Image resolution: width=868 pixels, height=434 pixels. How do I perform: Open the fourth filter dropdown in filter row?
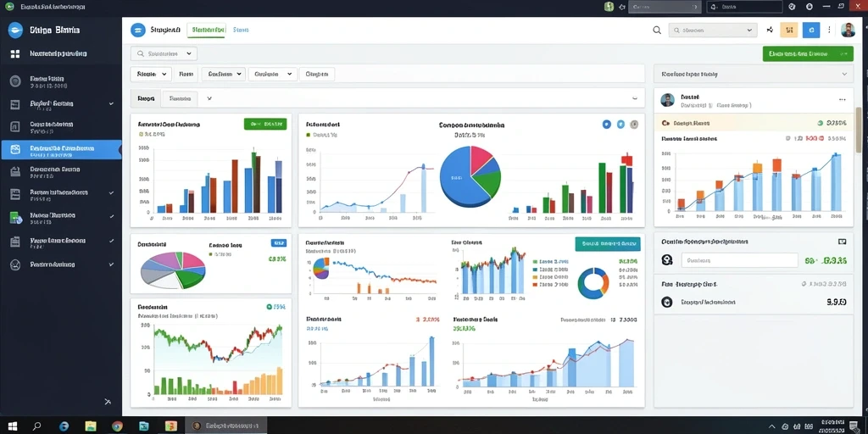point(273,74)
